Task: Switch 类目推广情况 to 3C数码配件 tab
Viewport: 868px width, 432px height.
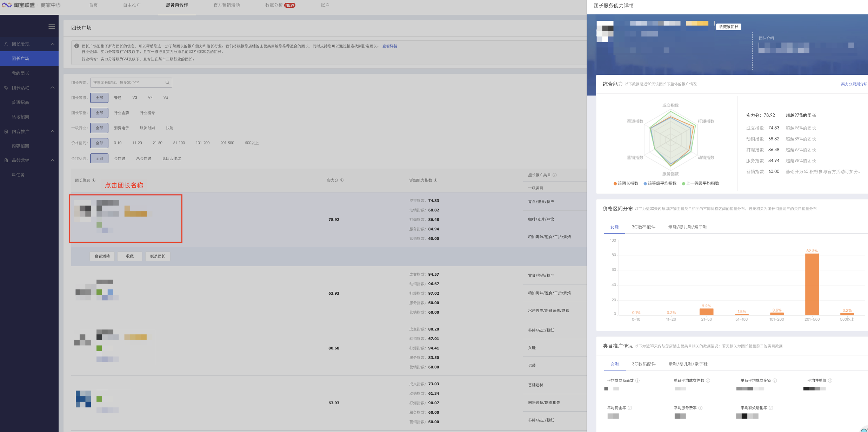Action: (x=644, y=364)
